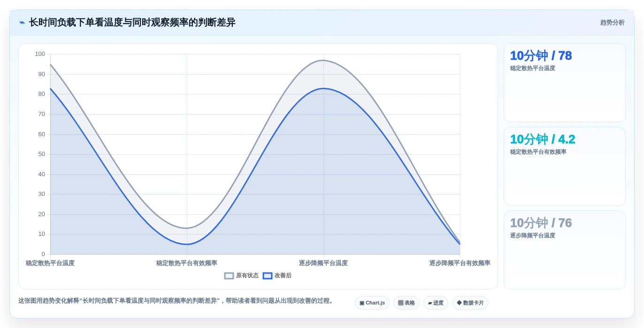Click x-axis label 逐步降频平台有效频率
Screen dimensions: 644x328
point(460,263)
